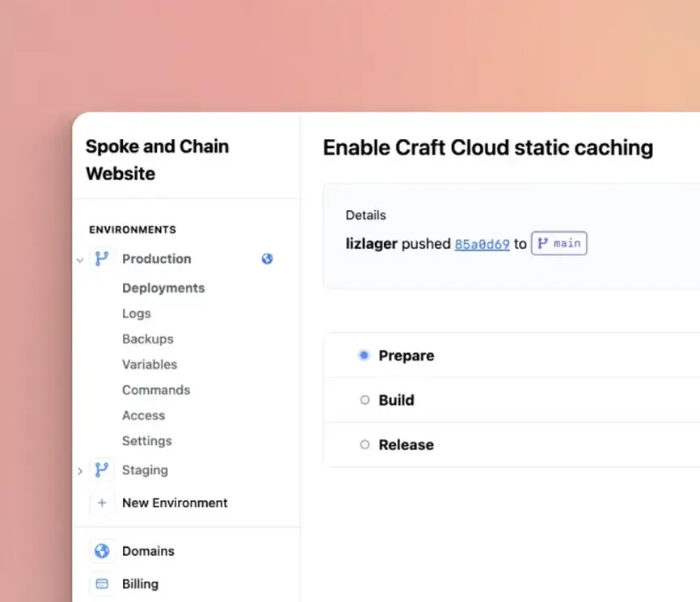Click the Release step status circle
Screen dimensions: 700x602
point(365,444)
